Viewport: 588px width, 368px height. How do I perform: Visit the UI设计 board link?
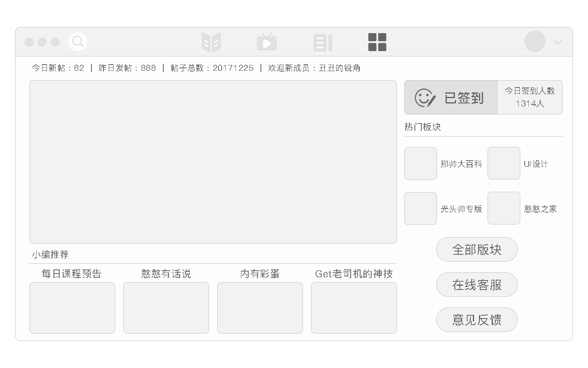click(x=537, y=164)
